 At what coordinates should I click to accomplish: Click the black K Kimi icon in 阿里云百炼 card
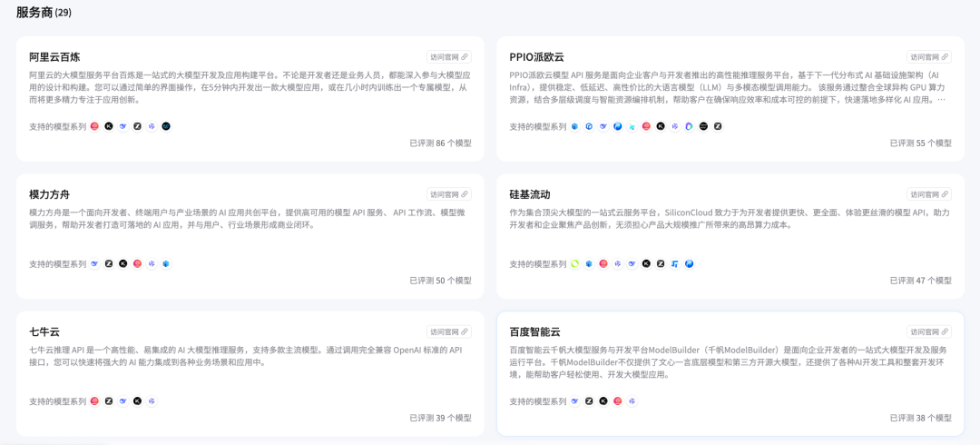(x=109, y=126)
